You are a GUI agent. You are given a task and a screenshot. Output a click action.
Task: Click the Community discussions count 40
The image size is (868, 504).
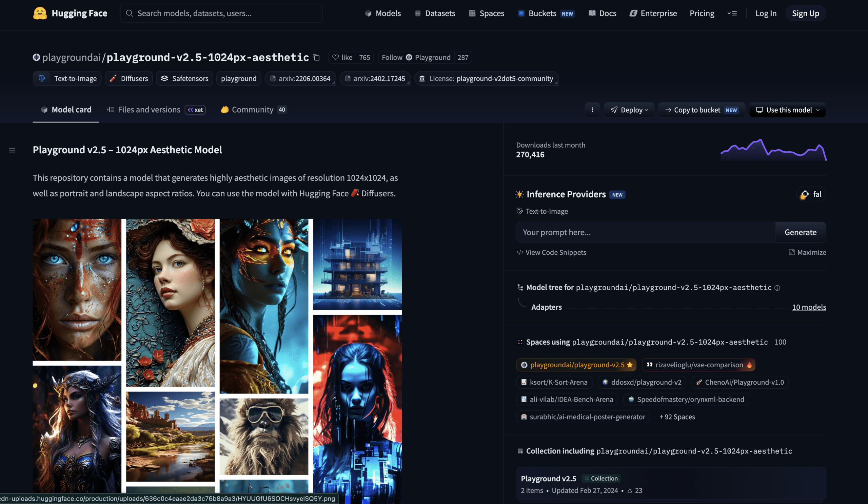click(x=282, y=110)
